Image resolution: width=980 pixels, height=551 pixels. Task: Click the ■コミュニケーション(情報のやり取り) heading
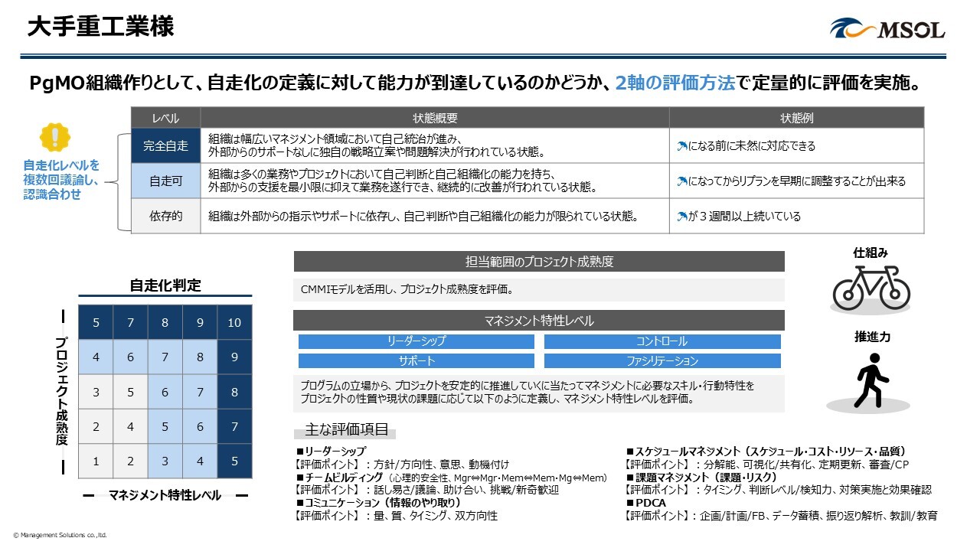378,503
